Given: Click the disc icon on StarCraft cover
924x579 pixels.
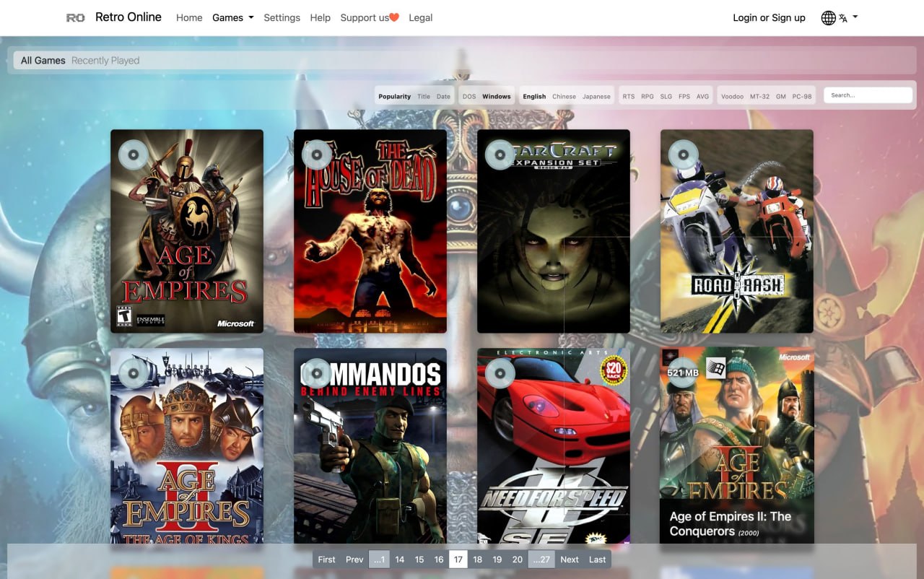Looking at the screenshot, I should click(x=500, y=154).
